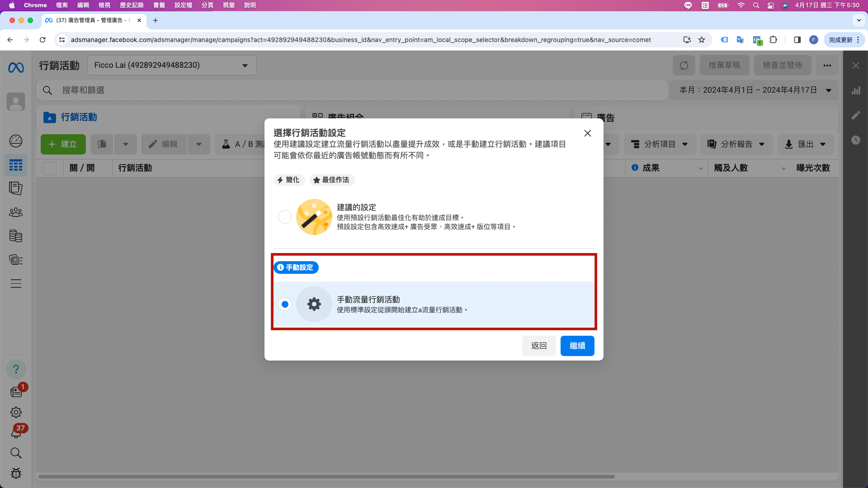Viewport: 868px width, 488px height.
Task: Open the three-dot more options button
Action: pyautogui.click(x=827, y=66)
